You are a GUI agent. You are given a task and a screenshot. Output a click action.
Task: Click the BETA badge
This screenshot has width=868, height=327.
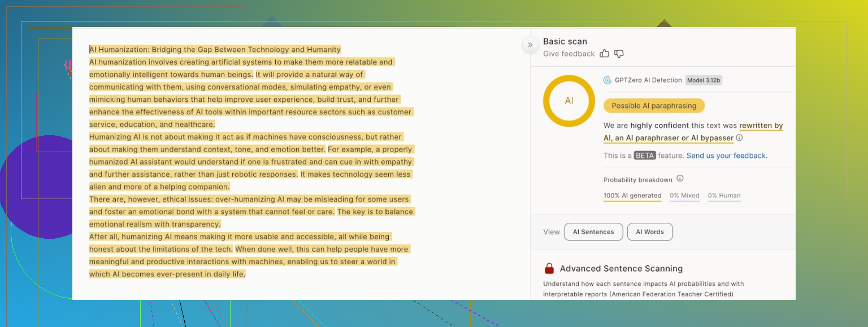[644, 156]
